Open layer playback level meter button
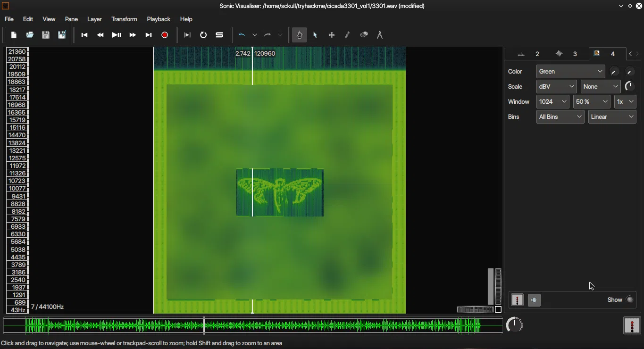The width and height of the screenshot is (644, 349). tap(518, 300)
